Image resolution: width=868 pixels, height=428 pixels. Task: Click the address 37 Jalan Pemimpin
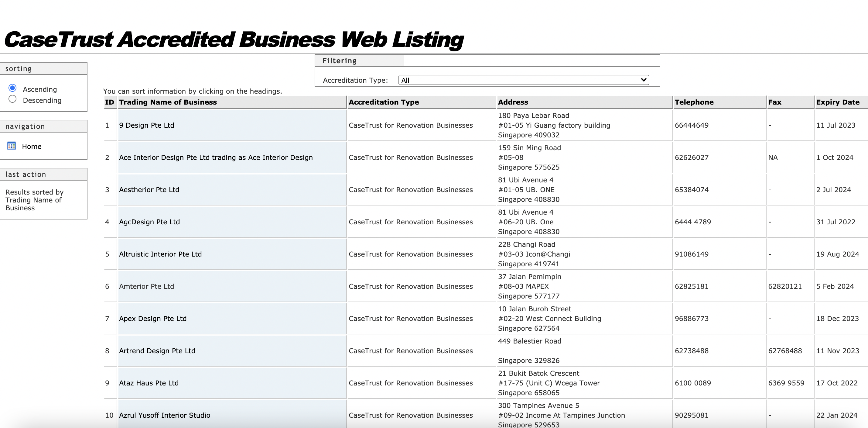point(529,277)
